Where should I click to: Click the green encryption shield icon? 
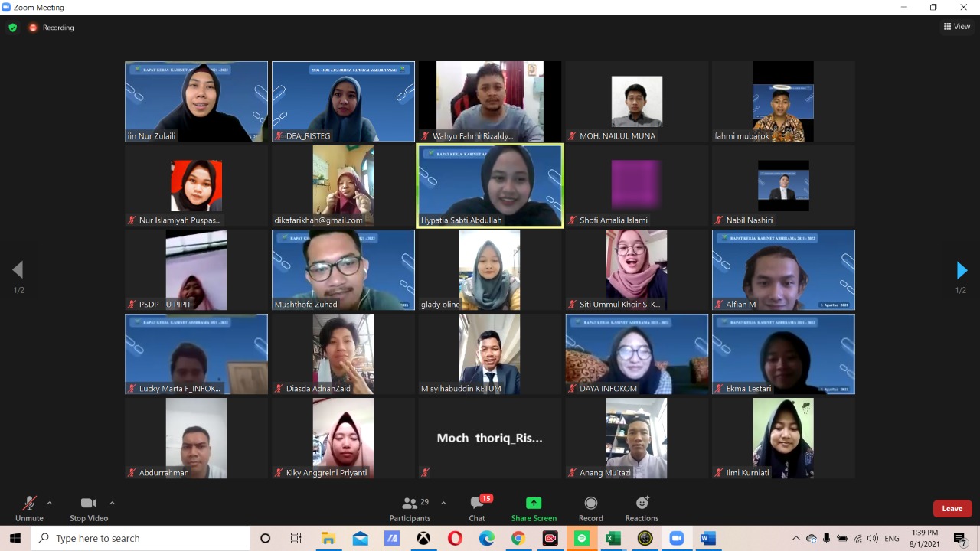(x=12, y=28)
